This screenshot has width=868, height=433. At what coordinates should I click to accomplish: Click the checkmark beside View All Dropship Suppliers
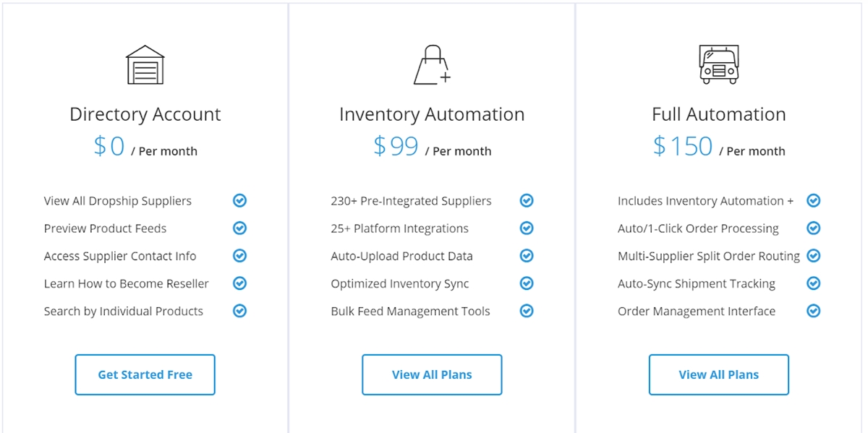tap(239, 201)
